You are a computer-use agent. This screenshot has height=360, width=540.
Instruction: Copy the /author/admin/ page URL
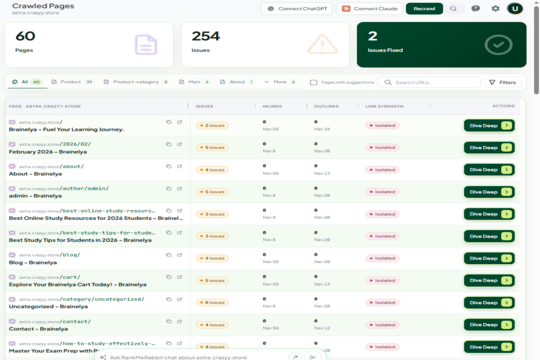(169, 188)
